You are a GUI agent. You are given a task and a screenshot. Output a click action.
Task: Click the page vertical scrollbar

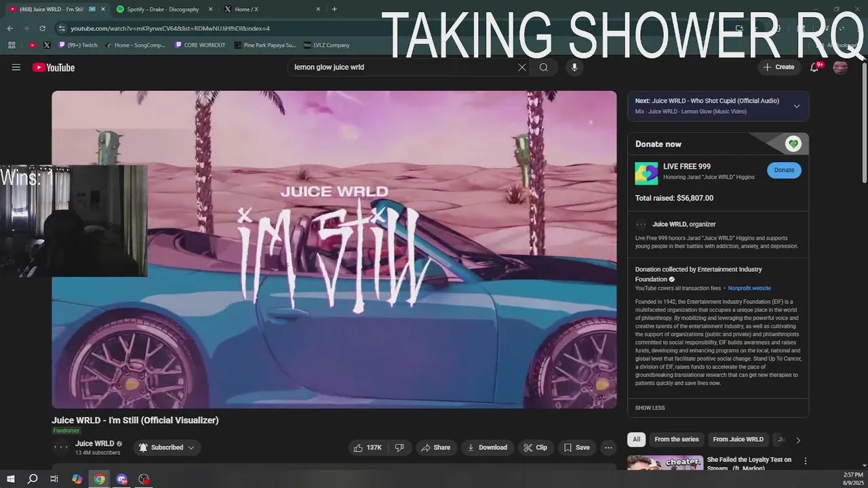[864, 122]
